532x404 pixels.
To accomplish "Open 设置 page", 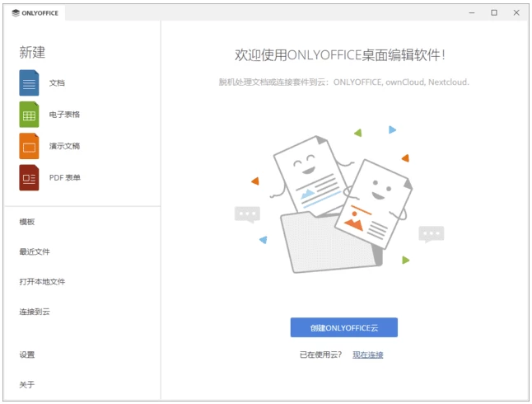I will tap(27, 355).
